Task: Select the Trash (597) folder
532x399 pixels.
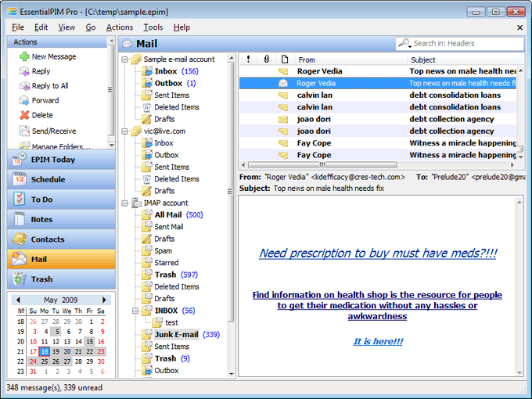Action: [x=176, y=275]
